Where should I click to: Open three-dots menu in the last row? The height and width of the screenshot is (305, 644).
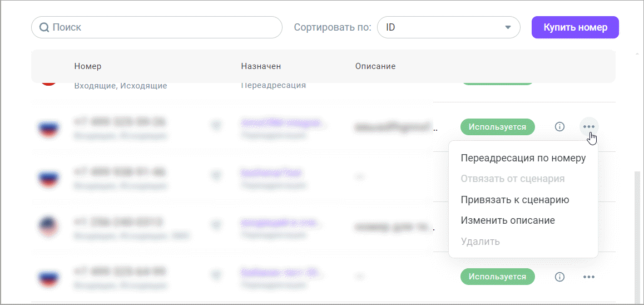click(589, 277)
